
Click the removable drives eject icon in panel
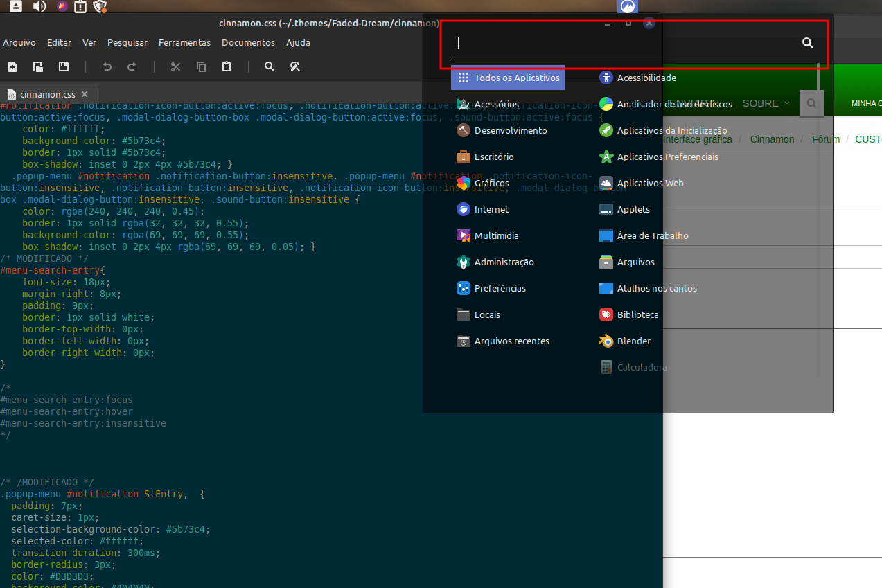point(16,7)
